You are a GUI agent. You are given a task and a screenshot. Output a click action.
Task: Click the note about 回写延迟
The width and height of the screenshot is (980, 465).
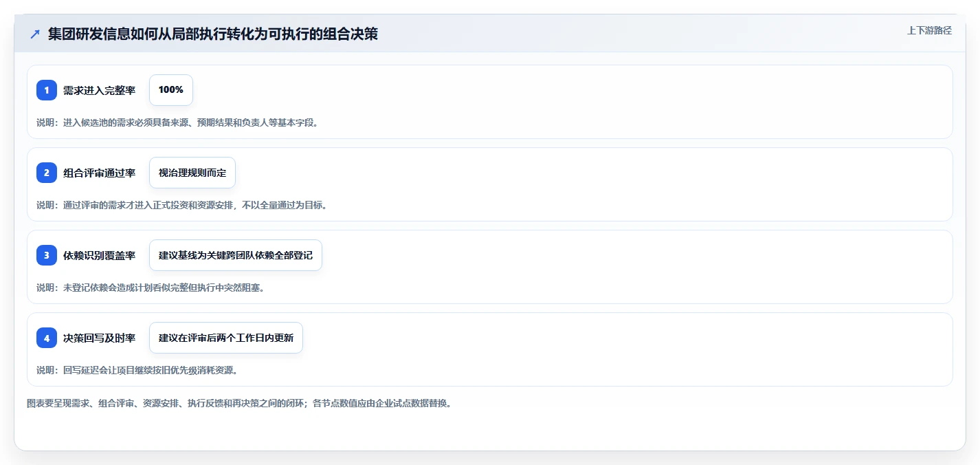[x=137, y=370]
